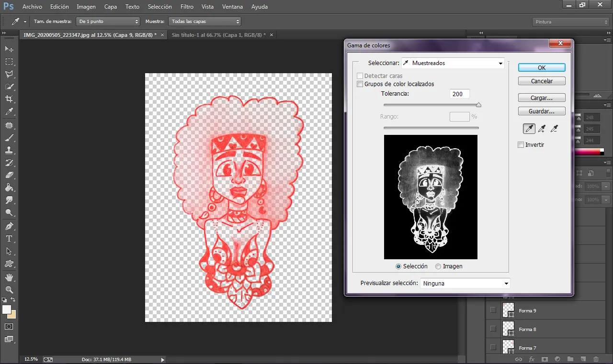This screenshot has width=613, height=364.
Task: Select the Clone Stamp tool
Action: point(9,150)
